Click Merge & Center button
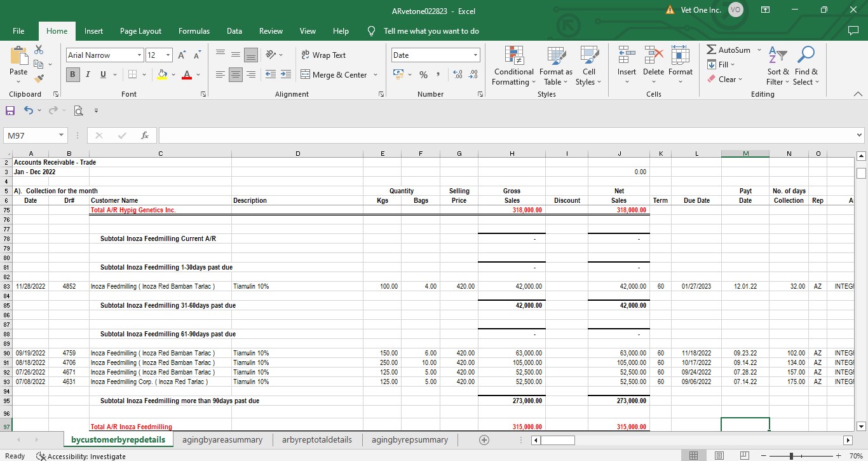The height and width of the screenshot is (461, 868). [334, 74]
